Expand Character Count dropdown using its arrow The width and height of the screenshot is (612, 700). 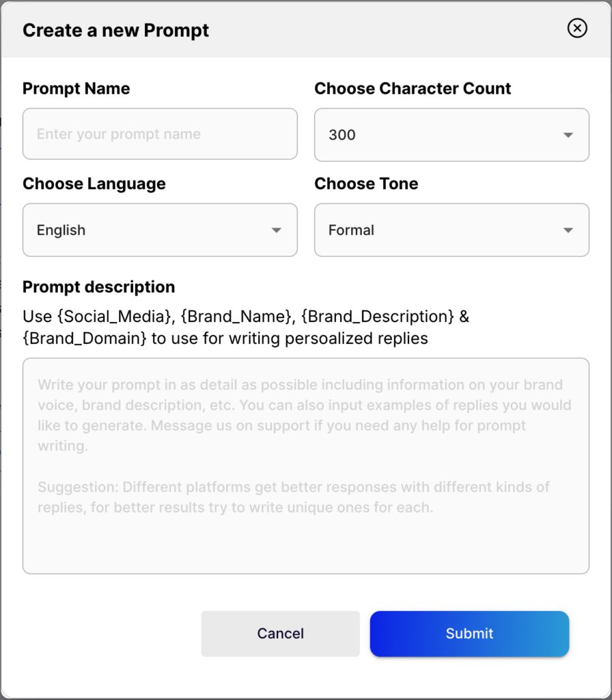pos(568,135)
